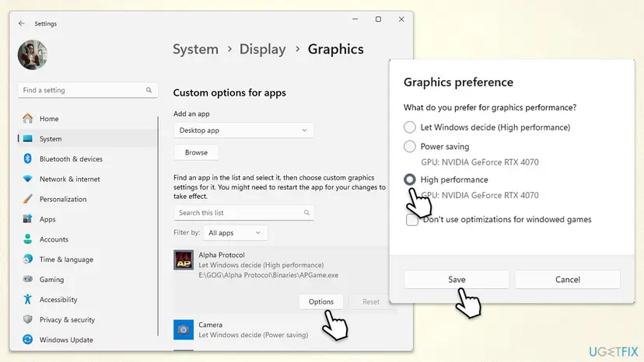
Task: Click the Apps icon in sidebar
Action: click(27, 219)
